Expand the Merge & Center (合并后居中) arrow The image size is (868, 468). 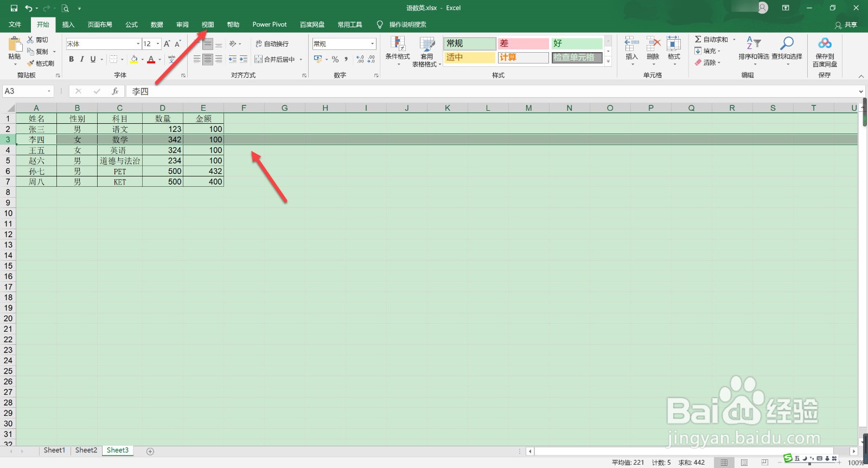301,59
